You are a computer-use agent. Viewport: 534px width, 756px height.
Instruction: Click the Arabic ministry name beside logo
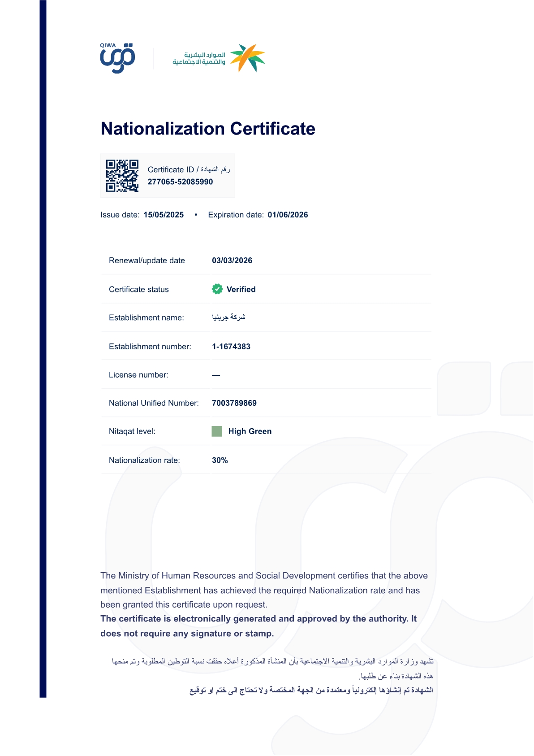click(199, 58)
